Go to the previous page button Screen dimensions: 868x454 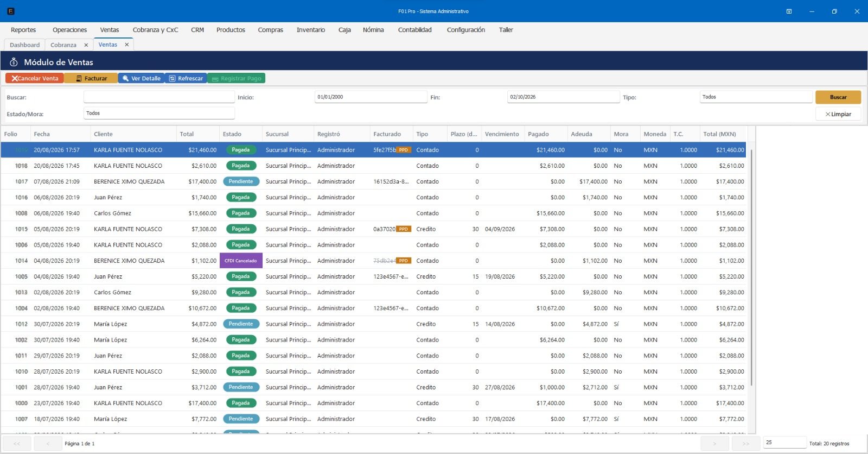(x=48, y=444)
